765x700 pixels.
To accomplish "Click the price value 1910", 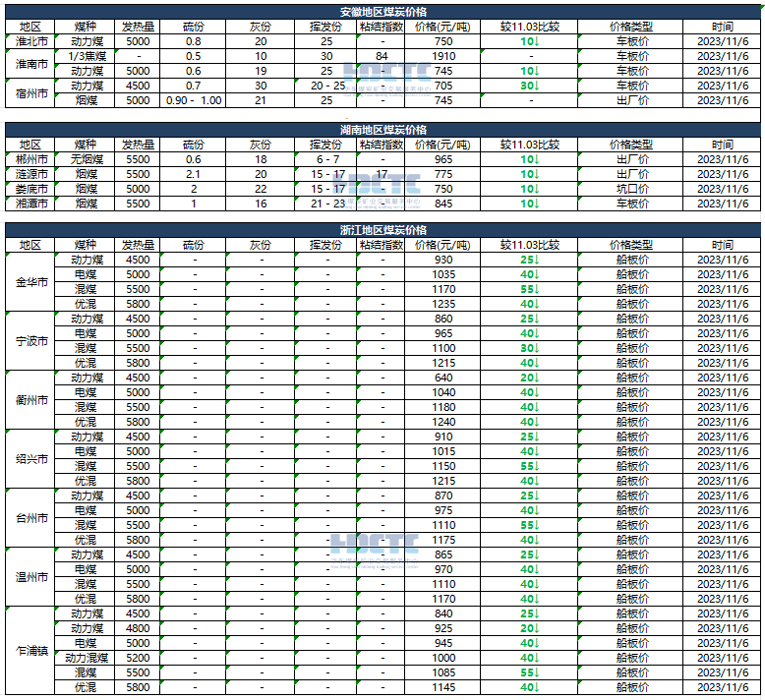I will click(x=443, y=56).
